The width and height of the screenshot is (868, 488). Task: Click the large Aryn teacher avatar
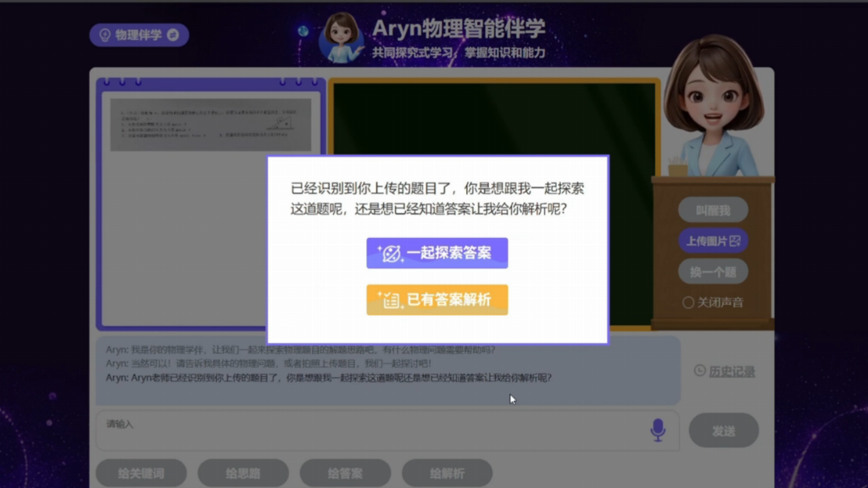pyautogui.click(x=713, y=106)
